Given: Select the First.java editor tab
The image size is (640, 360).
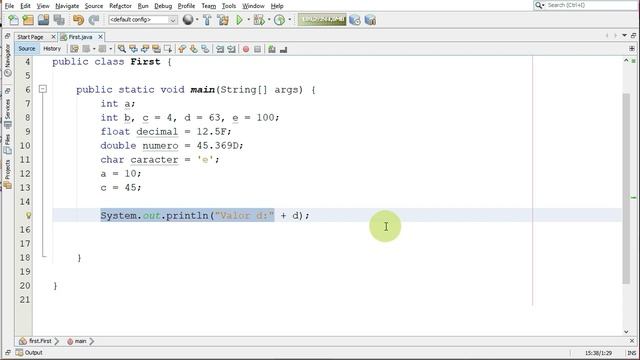Looking at the screenshot, I should [80, 37].
